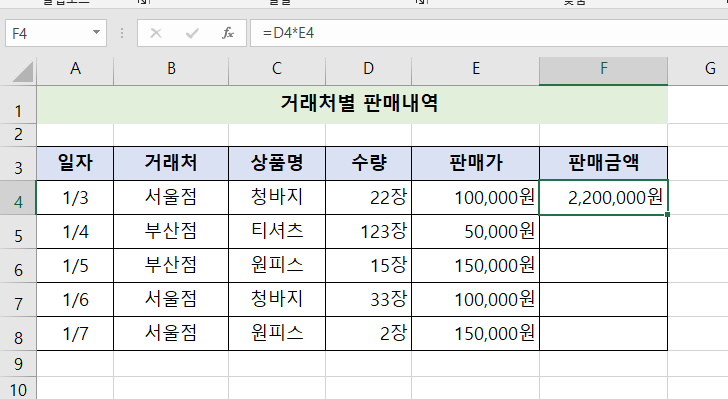
Task: Click 100,000원 in the 1/6 row
Action: click(x=475, y=300)
